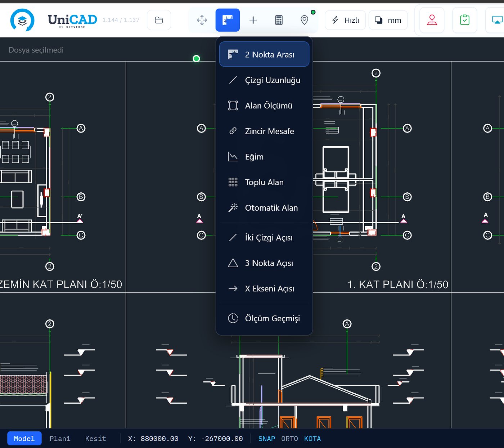Click the active ruler measurement tool
Viewport: 504px width, 448px height.
pos(228,20)
